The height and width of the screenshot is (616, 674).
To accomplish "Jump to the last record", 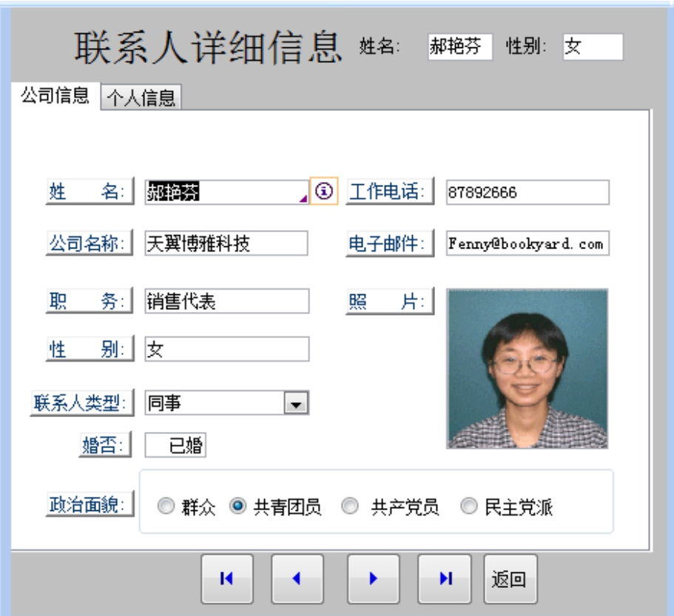I will 444,579.
